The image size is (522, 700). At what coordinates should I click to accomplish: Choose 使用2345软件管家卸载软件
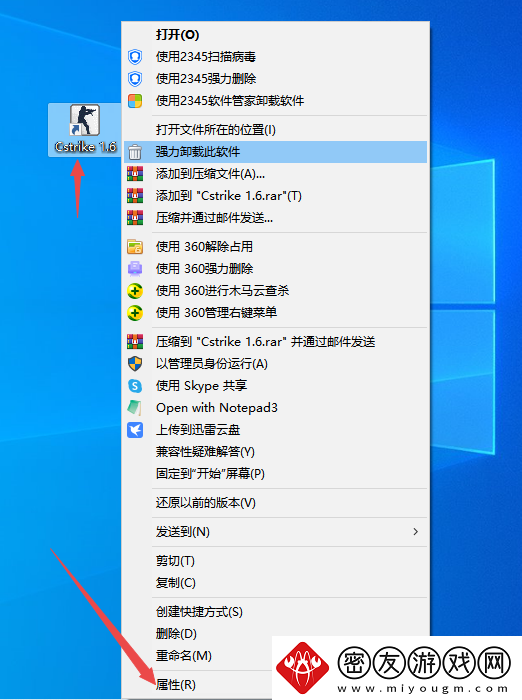276,100
